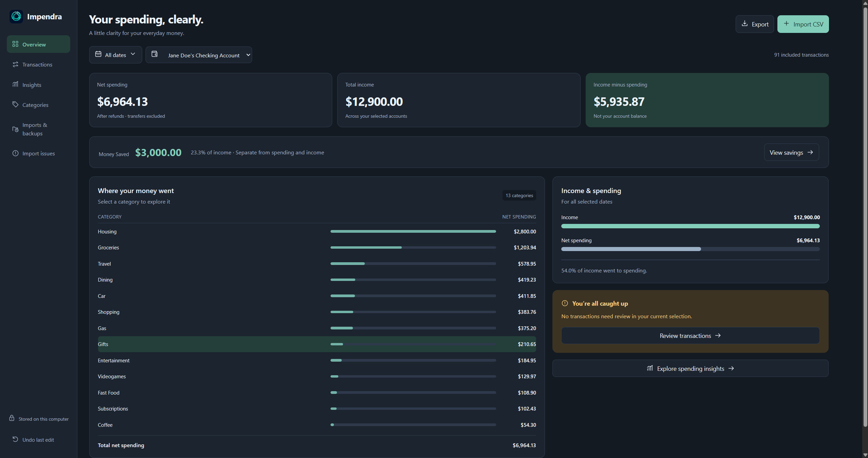Click the Total net spending row
The height and width of the screenshot is (458, 868).
click(317, 445)
